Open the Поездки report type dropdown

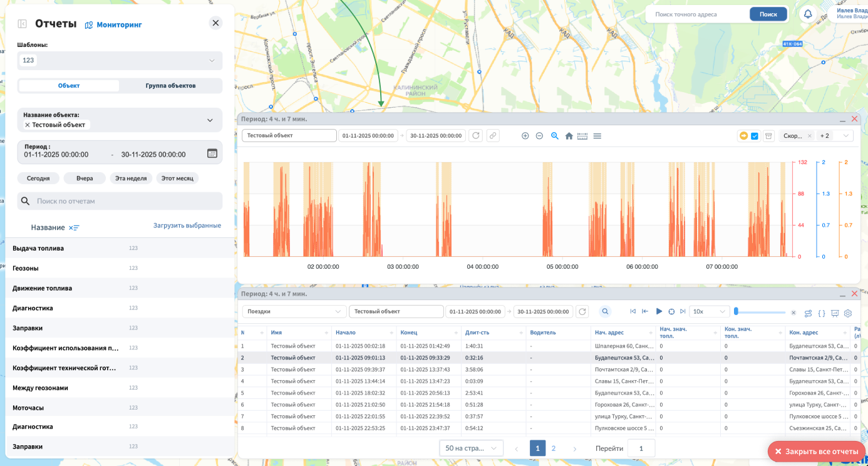coord(294,311)
